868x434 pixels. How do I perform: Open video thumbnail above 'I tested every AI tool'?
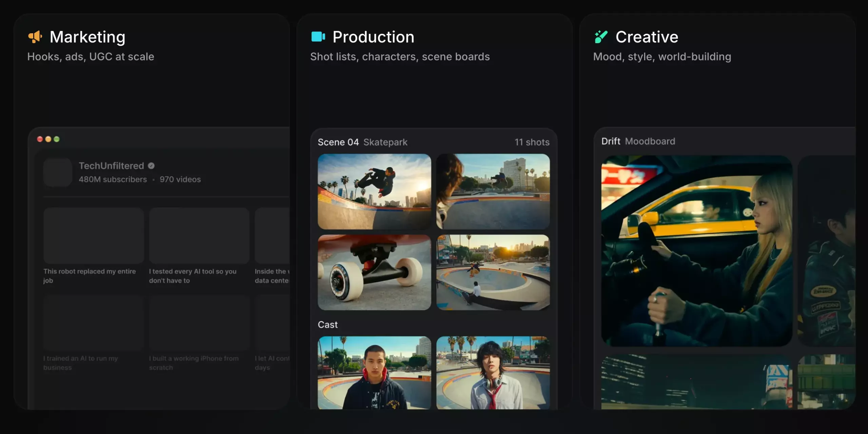pos(199,235)
